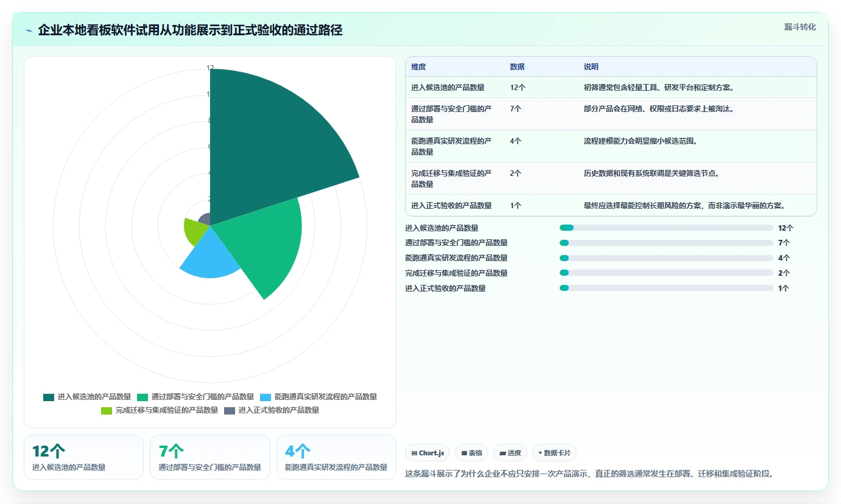Click the icon inside the 进度 chip
The width and height of the screenshot is (841, 504).
502,453
